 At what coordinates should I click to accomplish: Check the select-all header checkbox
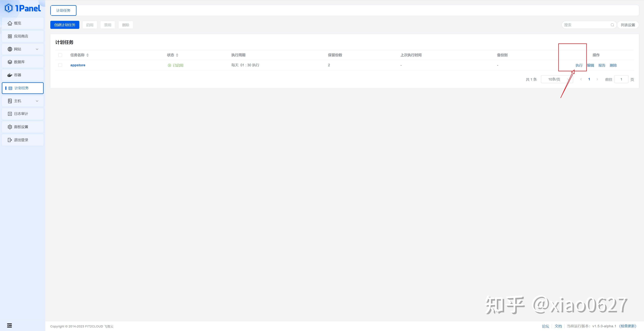(x=60, y=55)
